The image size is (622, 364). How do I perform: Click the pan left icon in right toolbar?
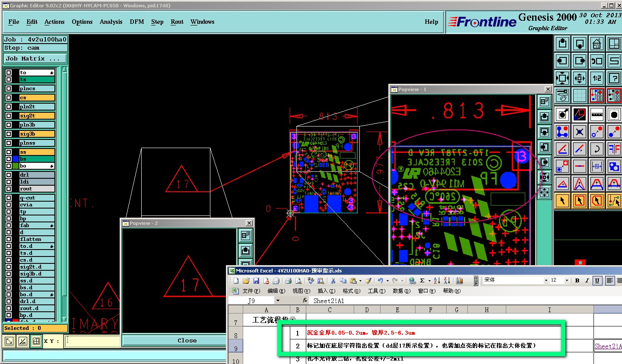[x=562, y=61]
